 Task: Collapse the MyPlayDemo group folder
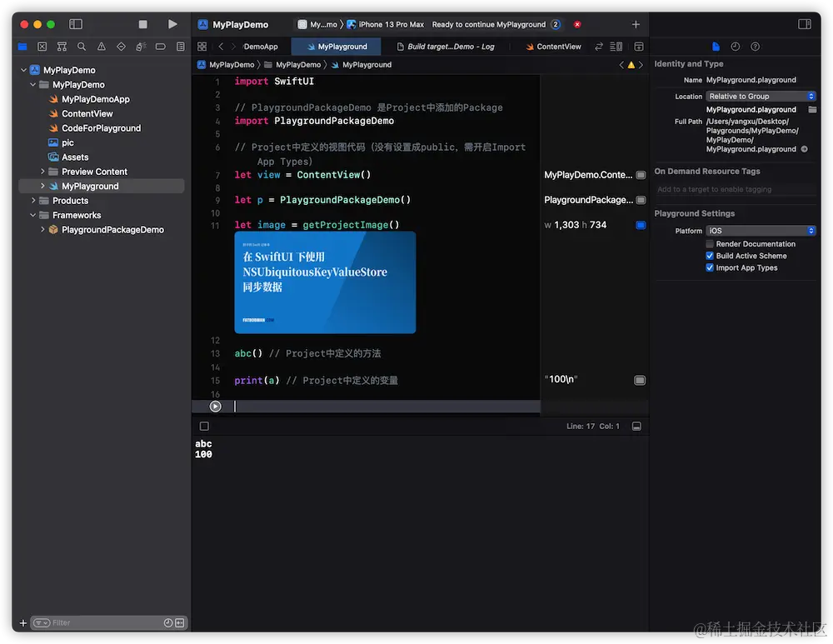pos(33,84)
